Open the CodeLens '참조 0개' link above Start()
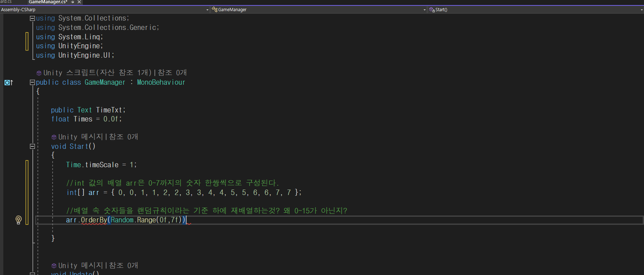The image size is (644, 275). [124, 137]
